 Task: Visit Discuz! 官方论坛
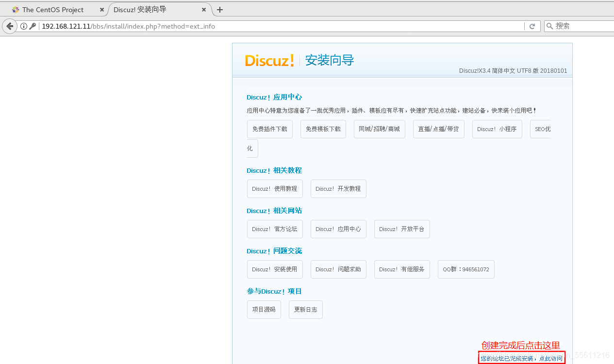click(275, 229)
